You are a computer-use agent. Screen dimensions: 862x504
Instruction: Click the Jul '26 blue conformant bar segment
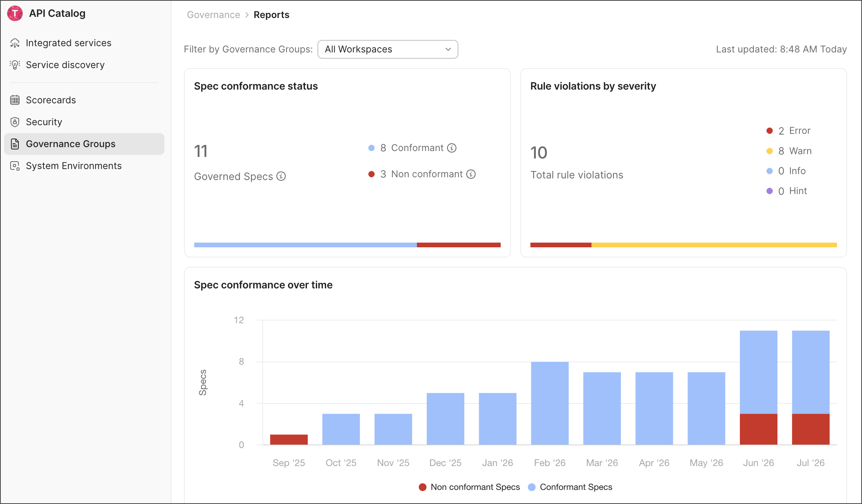pyautogui.click(x=811, y=372)
